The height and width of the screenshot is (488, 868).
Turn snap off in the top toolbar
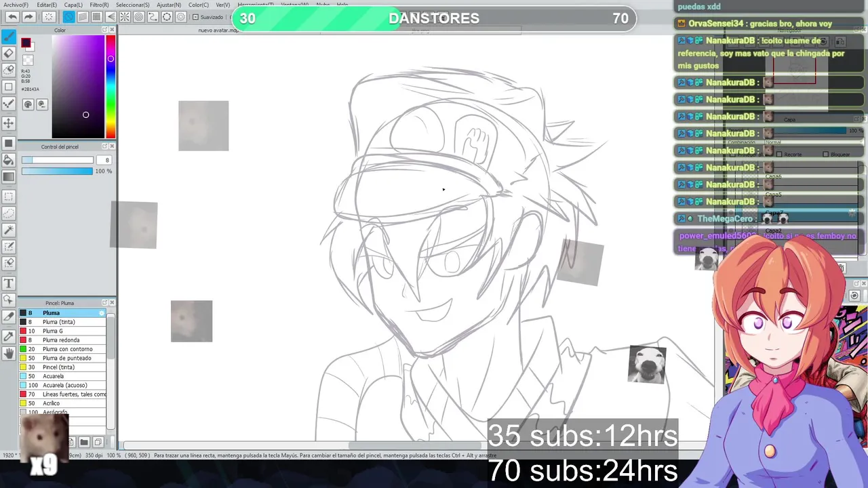click(68, 17)
